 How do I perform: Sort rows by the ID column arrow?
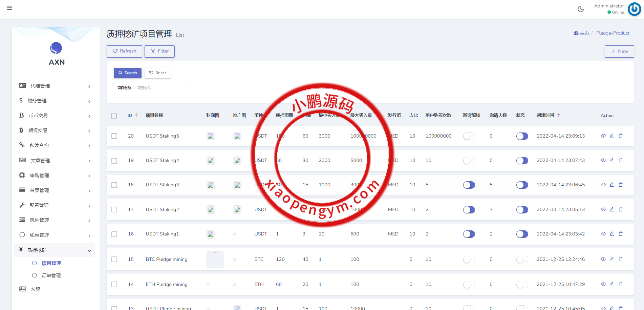137,115
